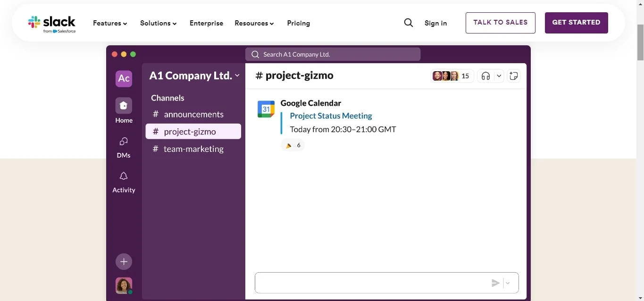
Task: Open Project Status Meeting link
Action: 331,116
